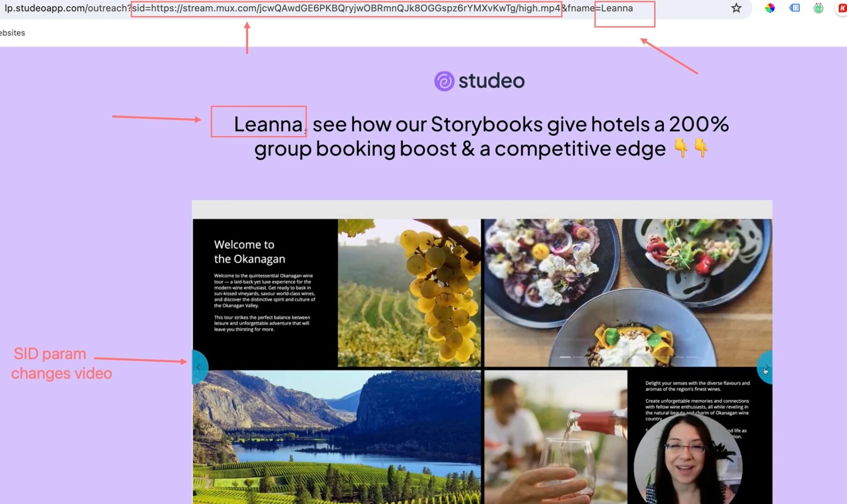Click the bookmark star icon in address bar

tap(736, 8)
